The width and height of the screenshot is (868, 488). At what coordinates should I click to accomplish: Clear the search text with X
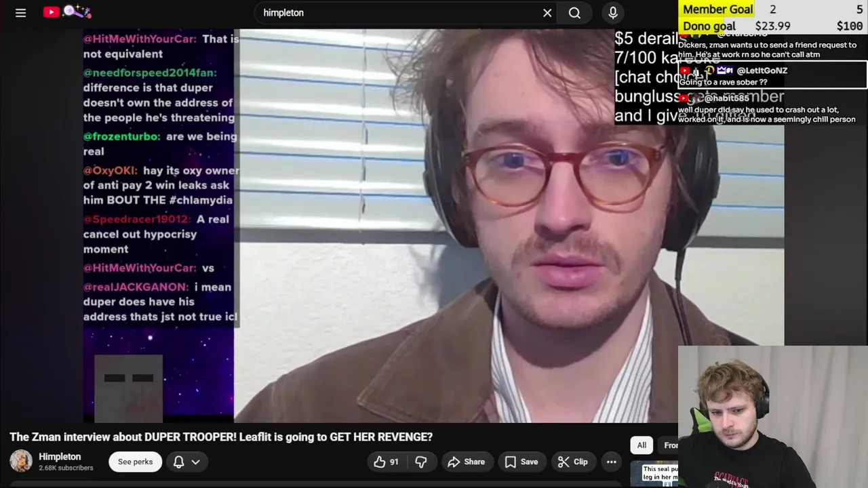547,13
